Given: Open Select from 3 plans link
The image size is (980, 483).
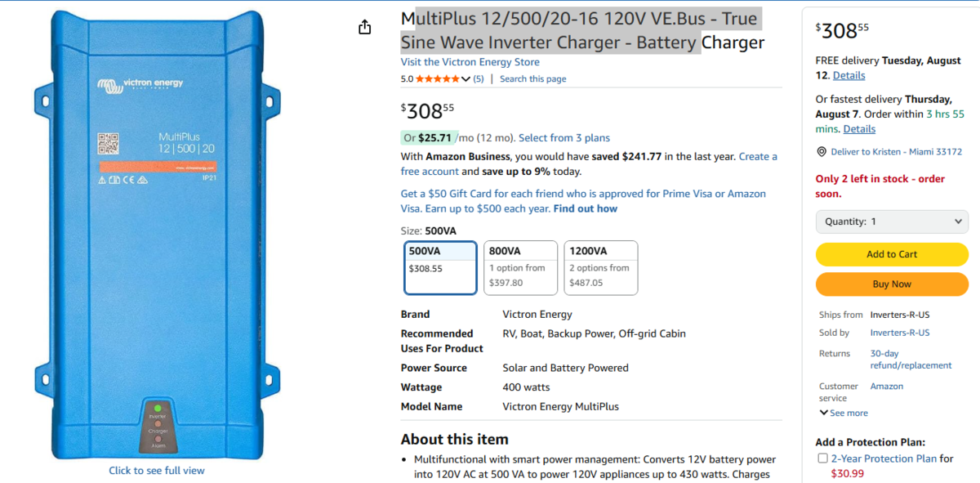Looking at the screenshot, I should pos(564,138).
